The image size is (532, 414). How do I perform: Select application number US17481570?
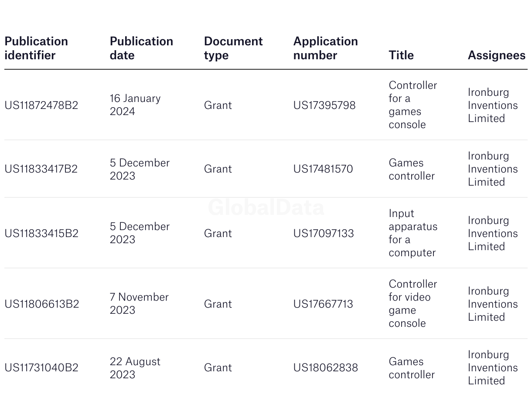coord(323,169)
